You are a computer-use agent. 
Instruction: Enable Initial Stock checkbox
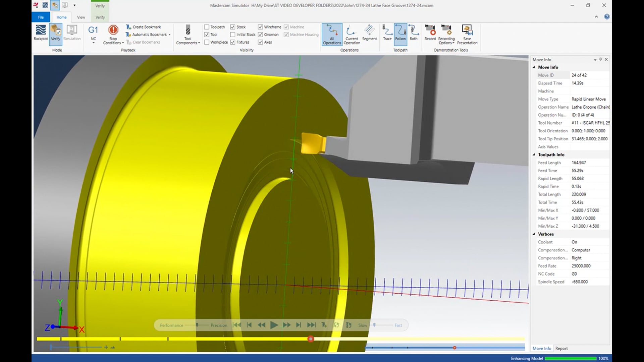232,35
